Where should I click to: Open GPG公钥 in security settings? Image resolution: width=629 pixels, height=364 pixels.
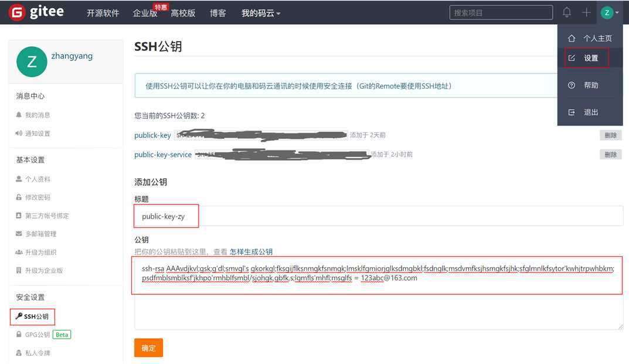pyautogui.click(x=38, y=334)
